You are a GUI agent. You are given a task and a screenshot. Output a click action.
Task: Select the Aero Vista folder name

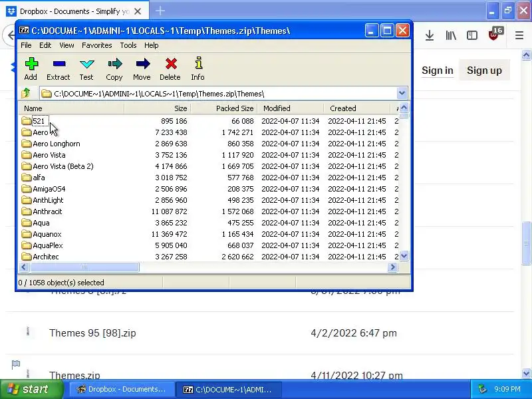coord(49,155)
